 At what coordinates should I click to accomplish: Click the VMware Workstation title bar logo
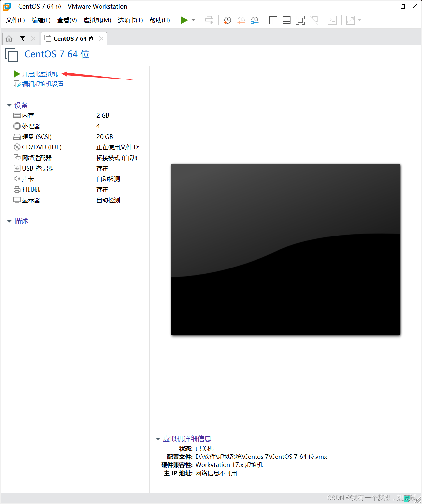(7, 6)
